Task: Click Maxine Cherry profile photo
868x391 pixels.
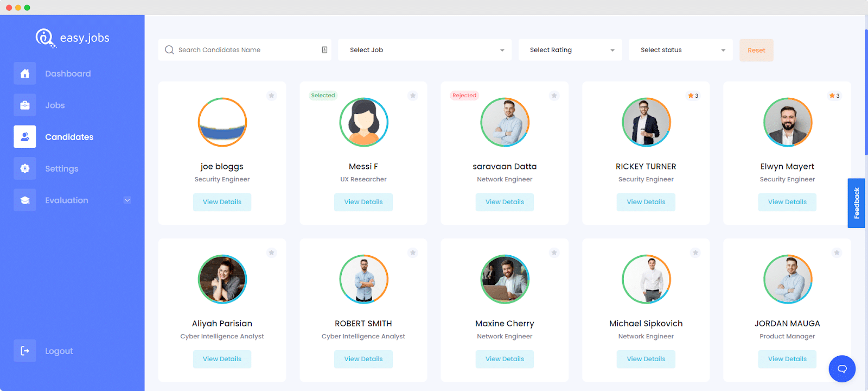Action: tap(505, 279)
